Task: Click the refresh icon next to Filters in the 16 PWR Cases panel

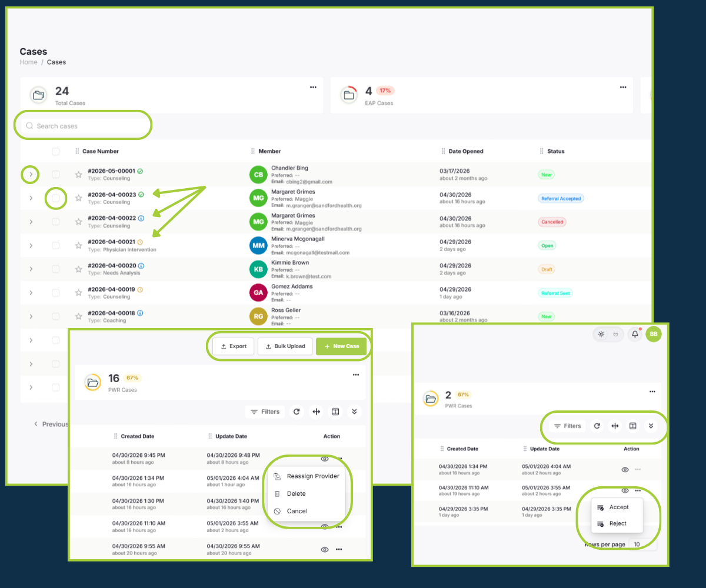Action: coord(297,412)
